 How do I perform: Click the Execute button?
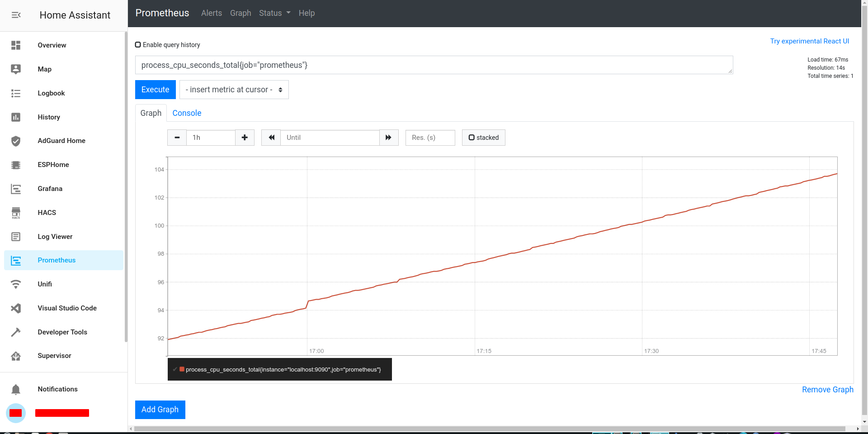[x=155, y=90]
